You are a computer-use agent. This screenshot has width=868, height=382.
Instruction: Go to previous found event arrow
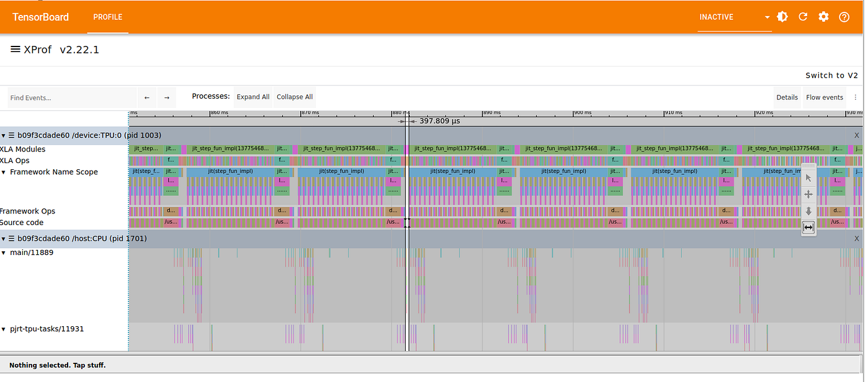147,97
